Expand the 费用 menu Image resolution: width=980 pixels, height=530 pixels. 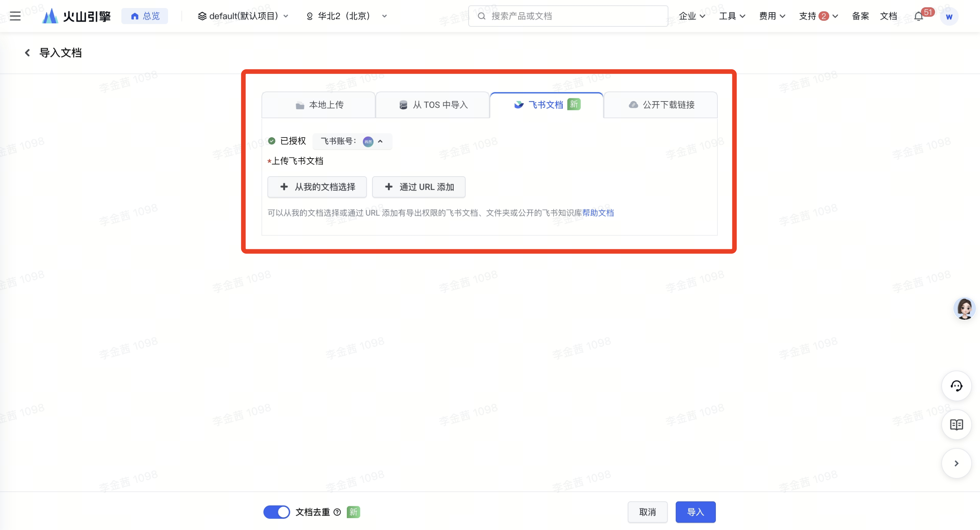coord(772,16)
